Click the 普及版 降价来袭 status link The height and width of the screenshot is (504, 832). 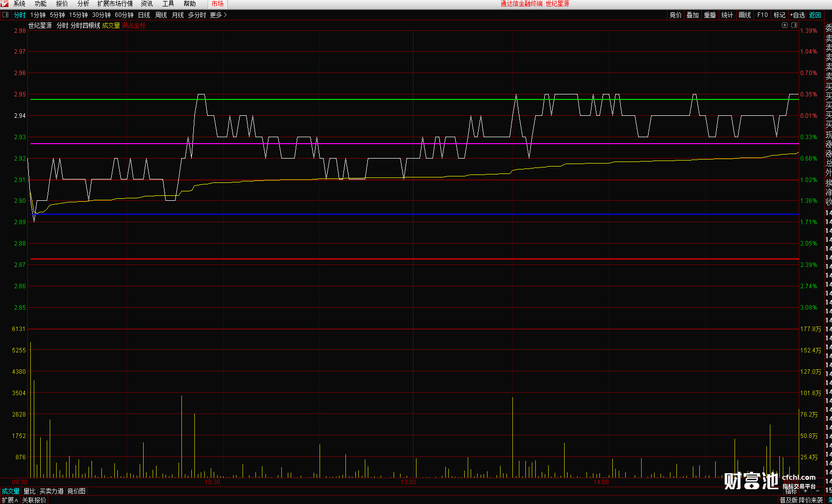(801, 500)
